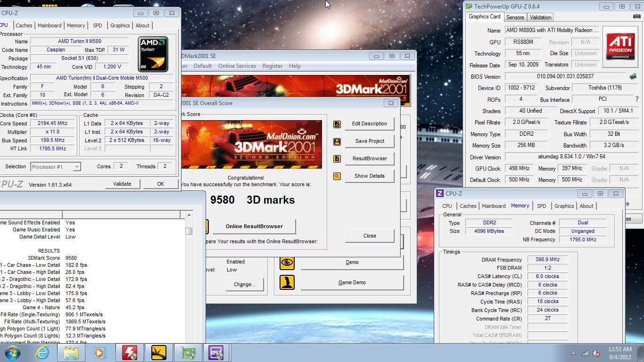Click the results list scrollbar up arrow

click(x=189, y=215)
